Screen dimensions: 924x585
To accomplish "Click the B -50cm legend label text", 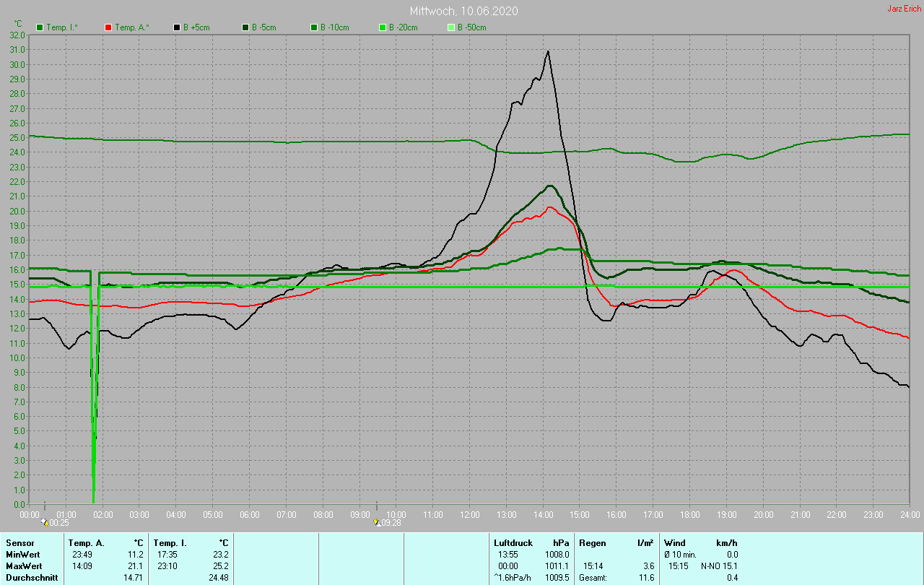I will [x=471, y=27].
